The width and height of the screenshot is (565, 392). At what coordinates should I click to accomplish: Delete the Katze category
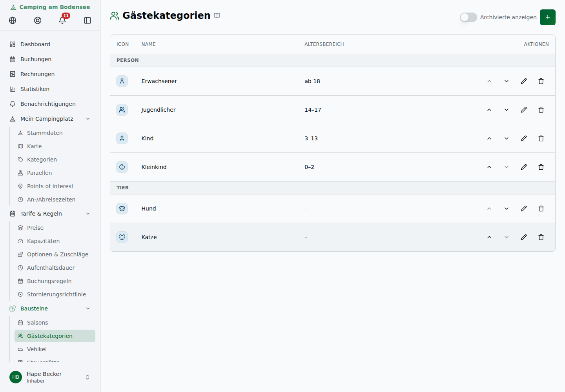[541, 237]
